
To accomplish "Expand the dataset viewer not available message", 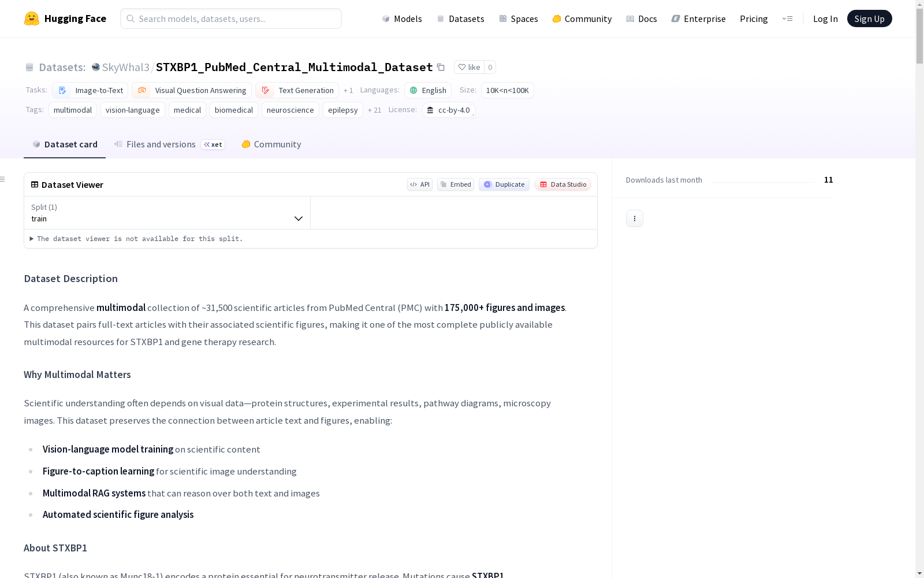I will 136,239.
